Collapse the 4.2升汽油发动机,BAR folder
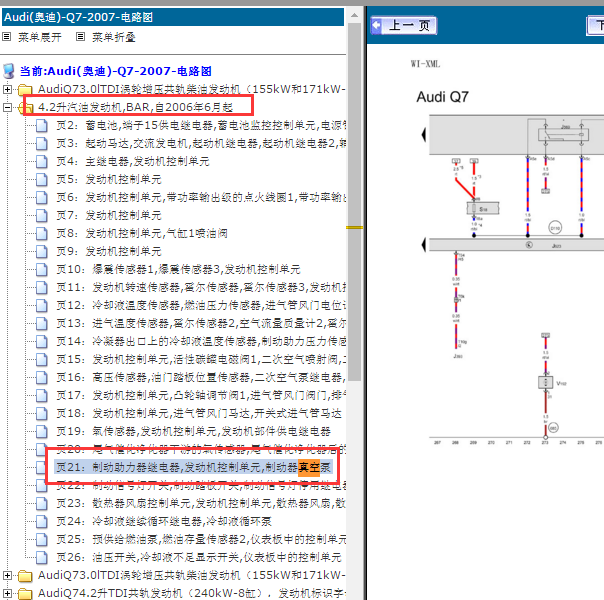 [x=7, y=107]
